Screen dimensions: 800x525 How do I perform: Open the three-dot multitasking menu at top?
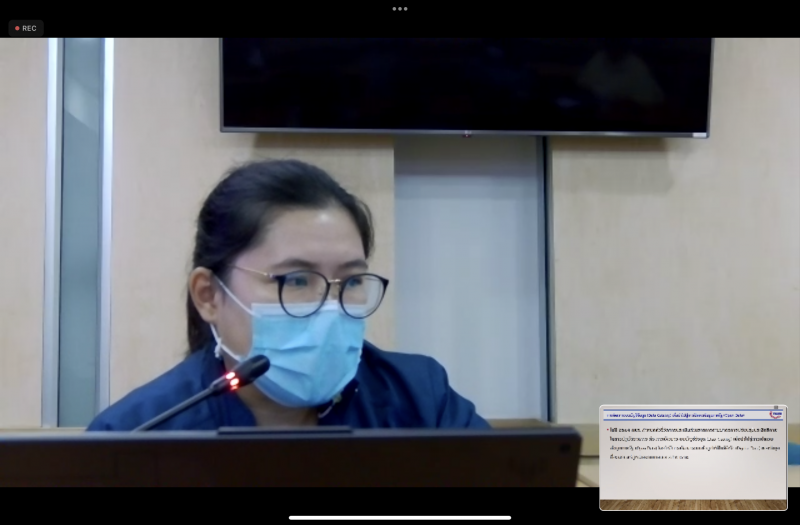pyautogui.click(x=399, y=9)
